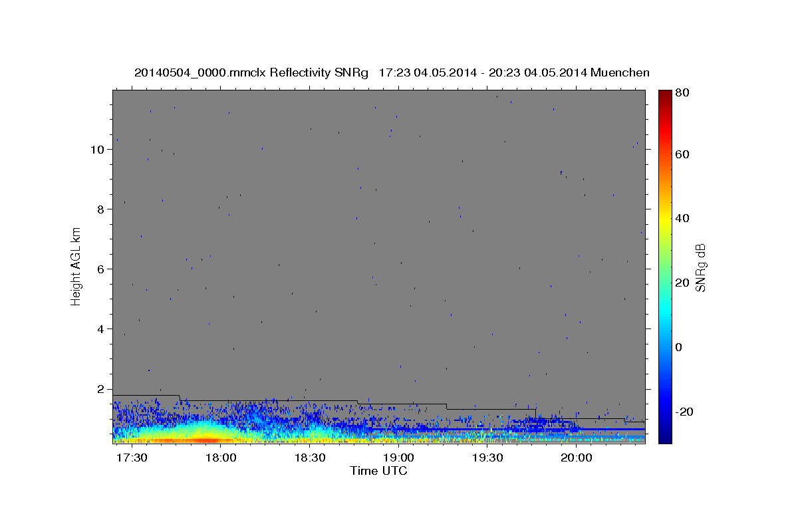The height and width of the screenshot is (532, 798).
Task: Click the height tick label 6
Action: point(100,269)
